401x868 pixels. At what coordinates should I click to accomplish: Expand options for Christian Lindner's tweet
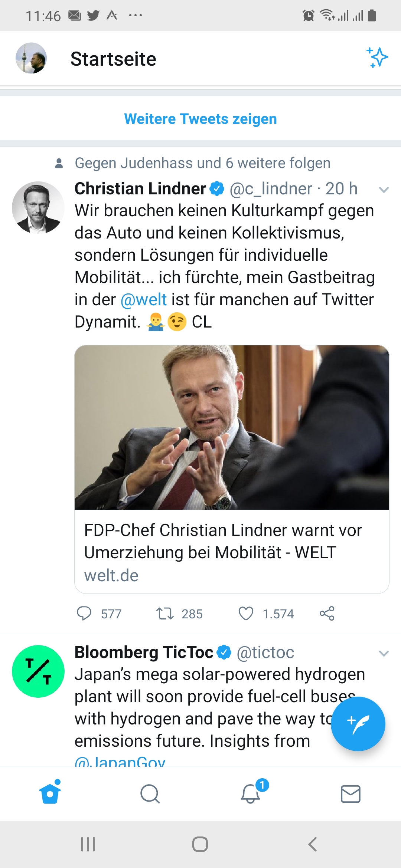point(384,190)
